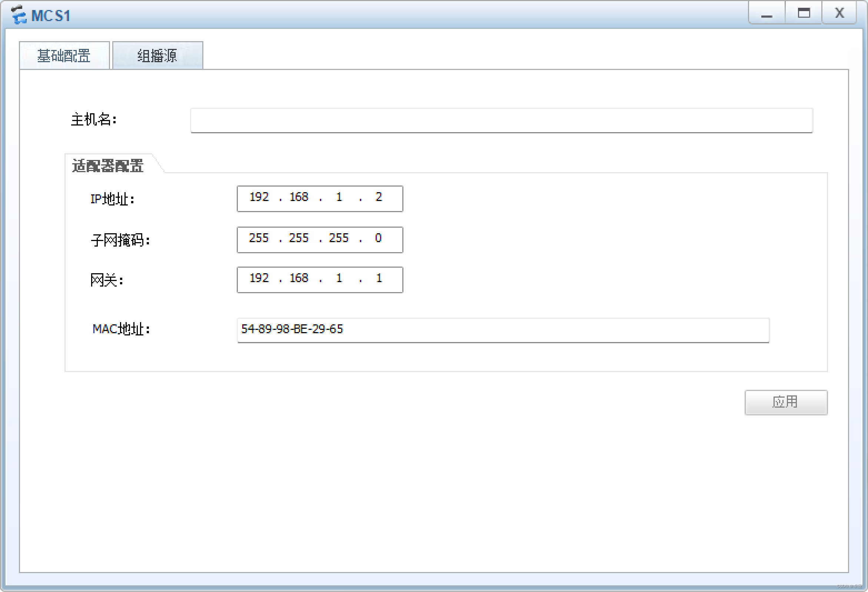Click last octet of 子网掩码 showing 0
Image resolution: width=868 pixels, height=592 pixels.
point(379,238)
